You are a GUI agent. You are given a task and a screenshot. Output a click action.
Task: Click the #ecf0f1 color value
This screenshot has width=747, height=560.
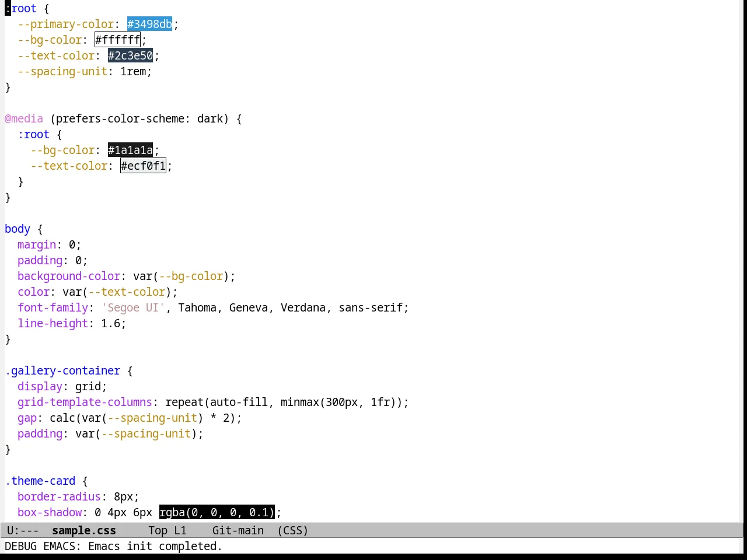point(143,166)
